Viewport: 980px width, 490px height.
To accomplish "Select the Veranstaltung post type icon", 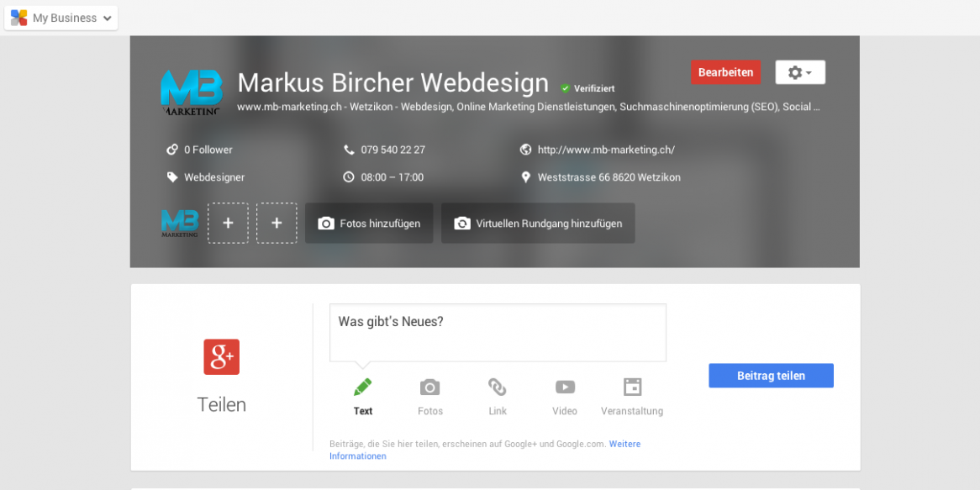I will [631, 387].
